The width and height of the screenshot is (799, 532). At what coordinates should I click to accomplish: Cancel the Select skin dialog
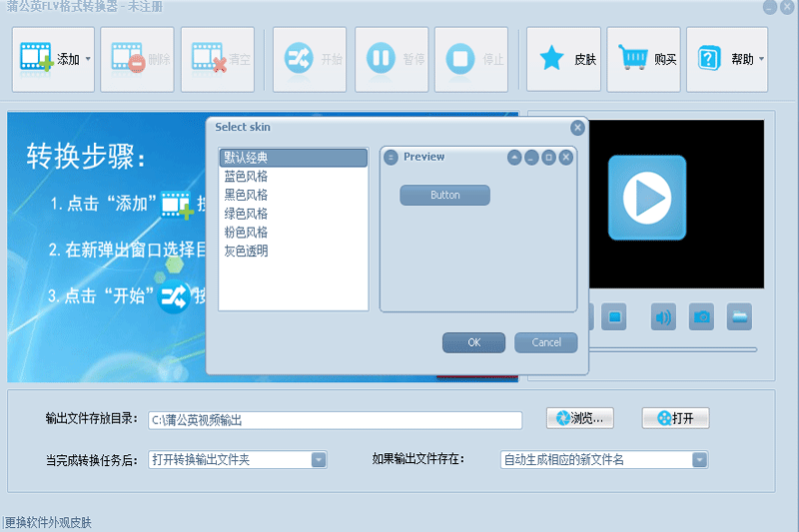click(546, 342)
